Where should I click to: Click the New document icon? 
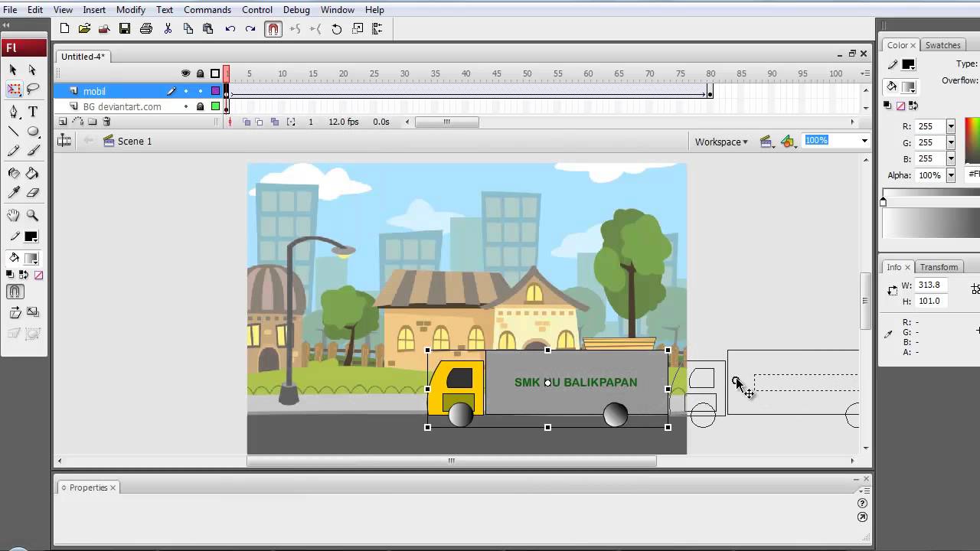click(64, 29)
